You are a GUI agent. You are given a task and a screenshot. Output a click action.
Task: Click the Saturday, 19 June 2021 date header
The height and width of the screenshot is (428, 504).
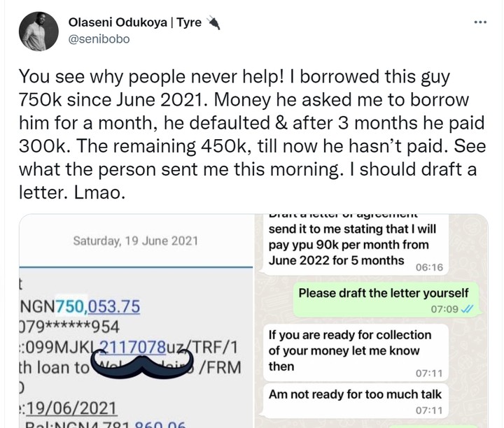point(135,241)
